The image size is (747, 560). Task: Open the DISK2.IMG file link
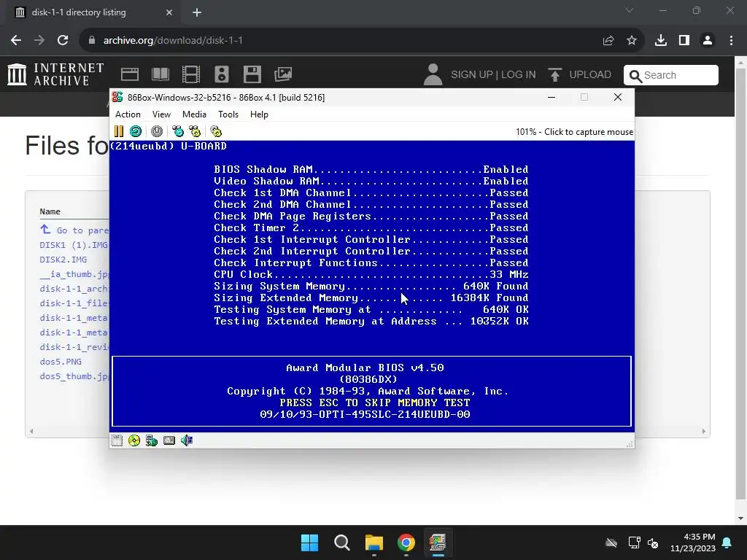tap(63, 260)
